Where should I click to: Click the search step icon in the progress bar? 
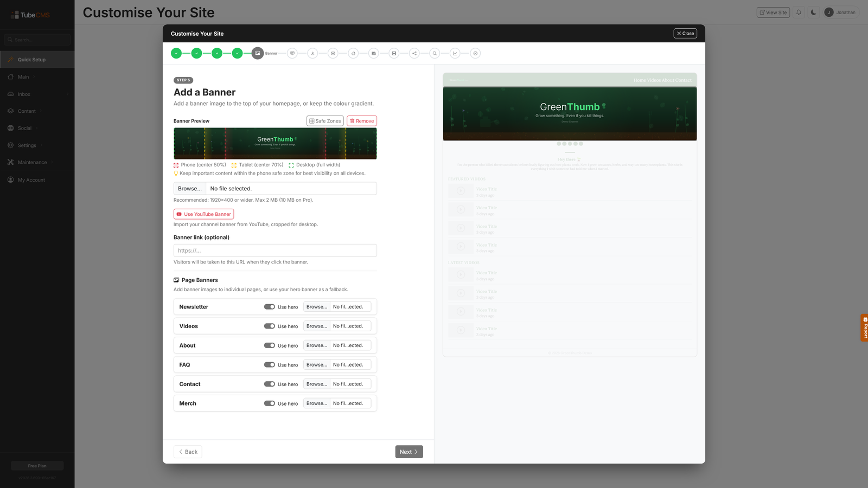pos(435,53)
